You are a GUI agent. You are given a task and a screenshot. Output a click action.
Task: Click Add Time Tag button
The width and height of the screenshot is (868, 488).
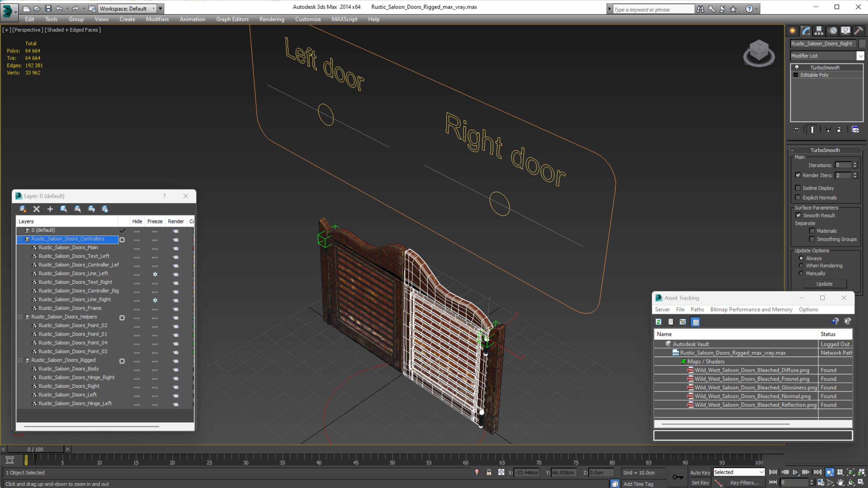[638, 484]
